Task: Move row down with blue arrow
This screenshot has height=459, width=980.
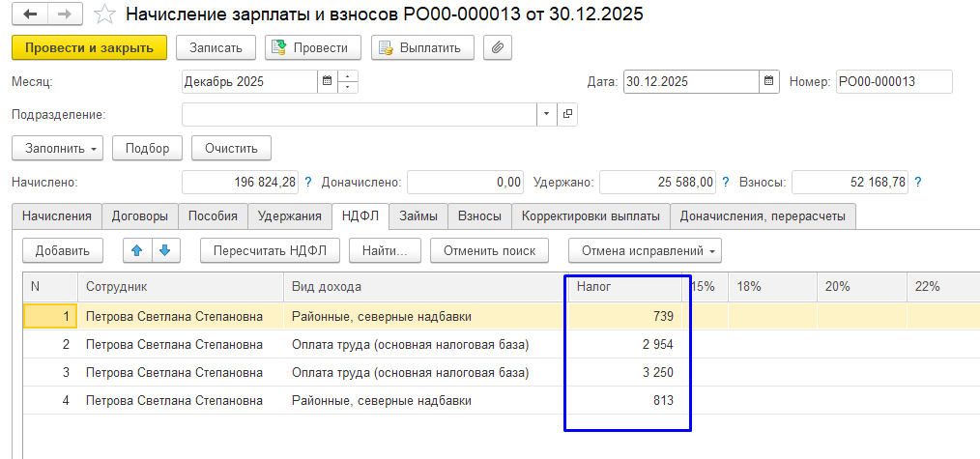Action: pos(165,251)
